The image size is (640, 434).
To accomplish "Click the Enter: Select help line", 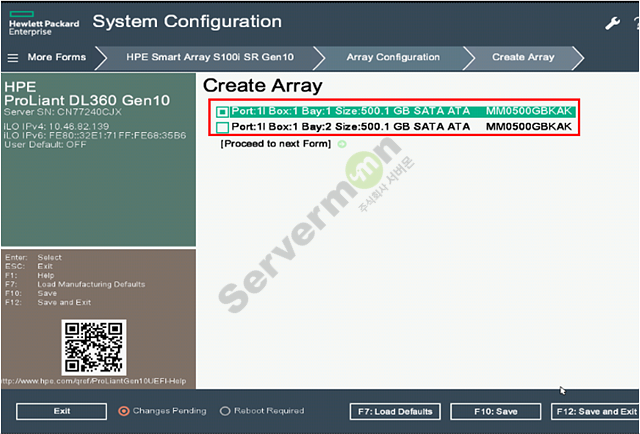I will coord(33,258).
